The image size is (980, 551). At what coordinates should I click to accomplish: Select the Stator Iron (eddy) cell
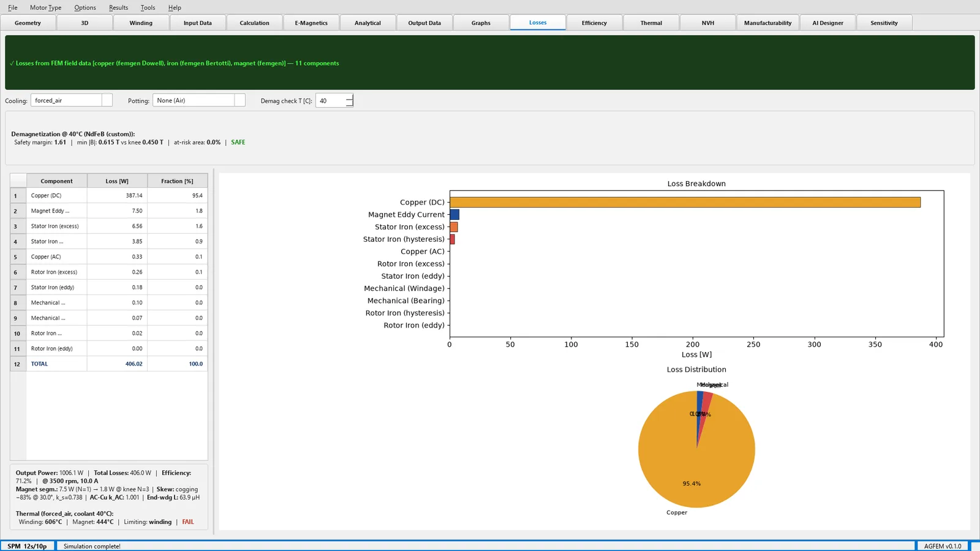pyautogui.click(x=56, y=287)
